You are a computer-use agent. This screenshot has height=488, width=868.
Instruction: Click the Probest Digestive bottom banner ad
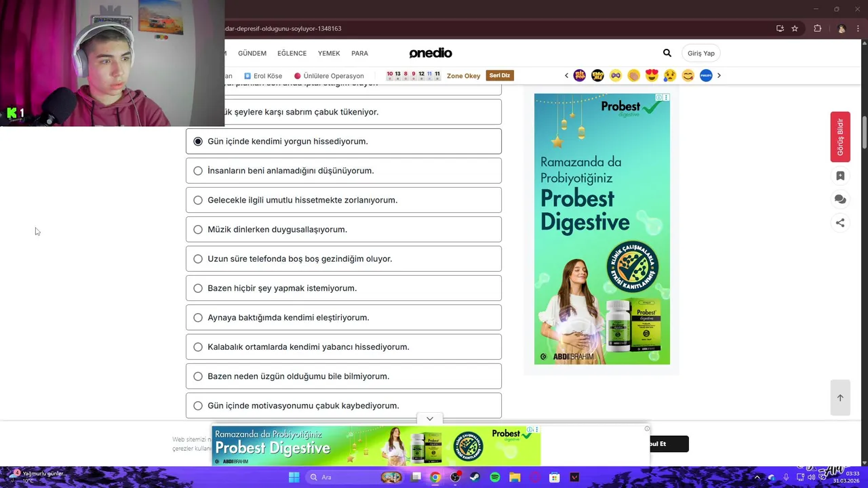376,446
